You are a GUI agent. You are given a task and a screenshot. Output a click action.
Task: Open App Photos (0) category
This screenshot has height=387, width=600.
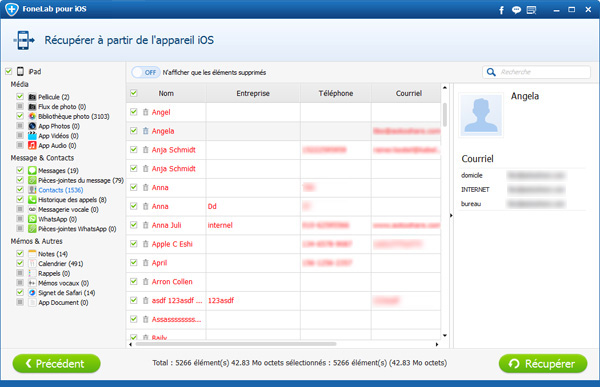tap(59, 126)
